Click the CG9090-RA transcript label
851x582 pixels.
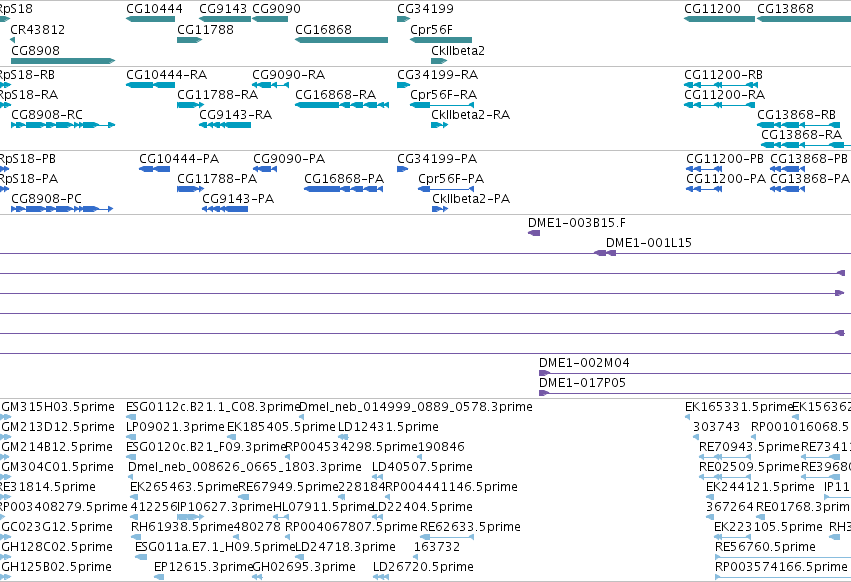(289, 74)
